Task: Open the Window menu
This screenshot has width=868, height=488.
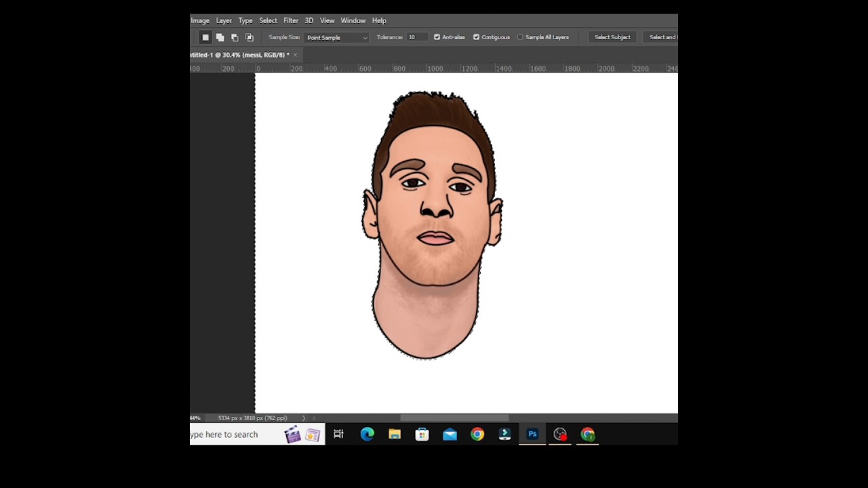Action: tap(353, 20)
